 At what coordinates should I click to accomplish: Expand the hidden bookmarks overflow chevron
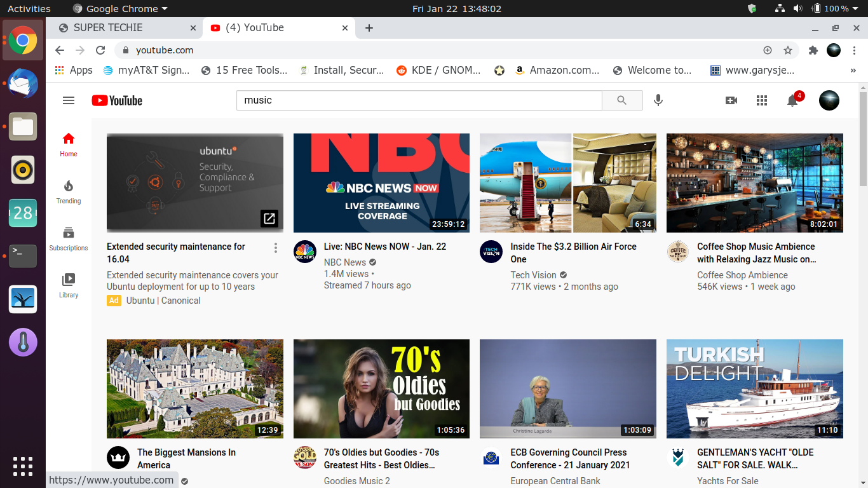click(853, 71)
